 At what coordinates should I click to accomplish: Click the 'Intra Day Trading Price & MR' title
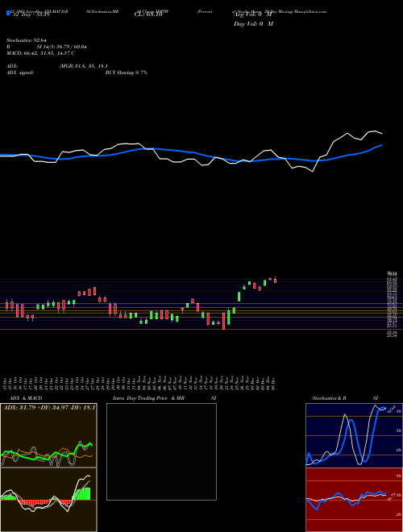(x=148, y=398)
